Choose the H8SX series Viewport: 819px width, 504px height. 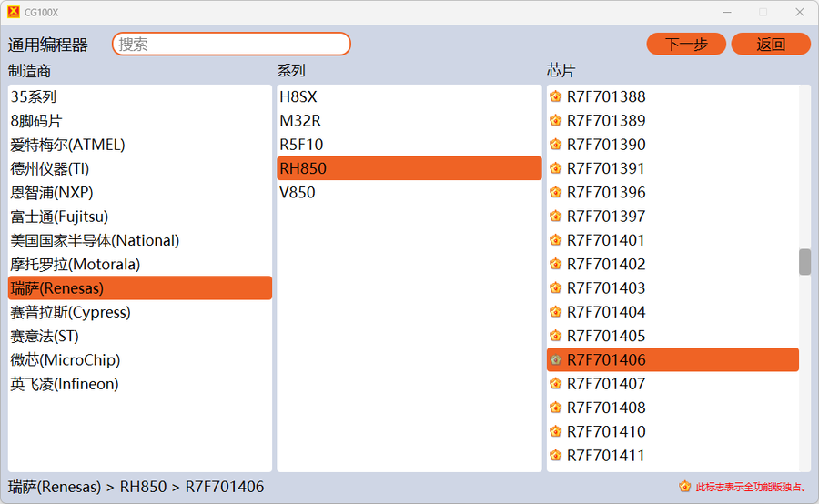point(298,96)
